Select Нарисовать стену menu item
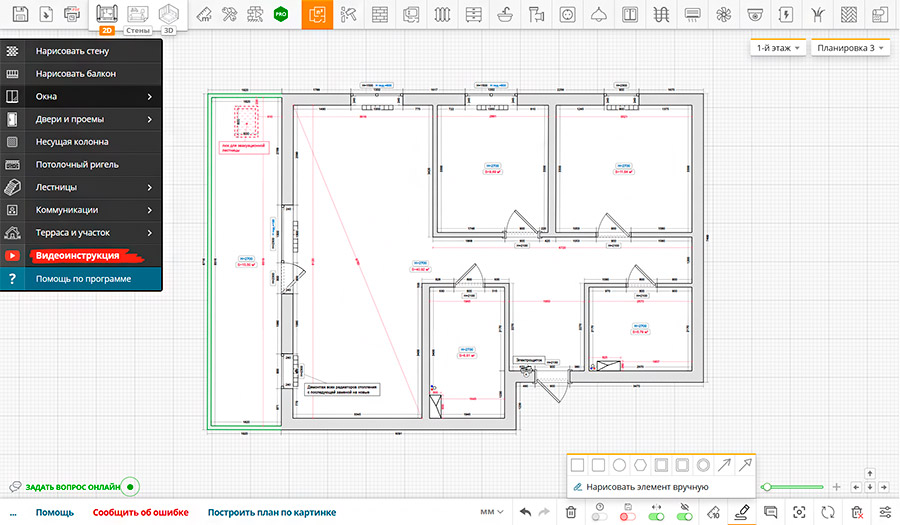This screenshot has height=525, width=900. pos(81,51)
